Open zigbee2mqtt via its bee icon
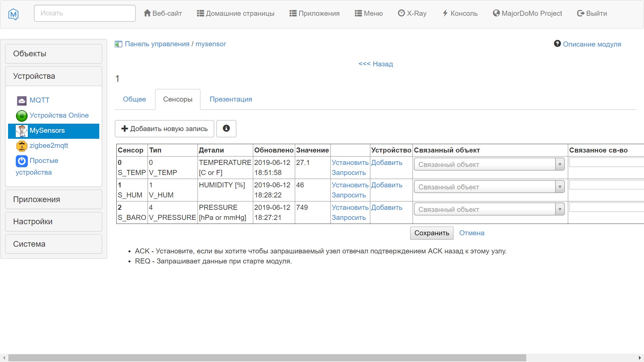This screenshot has height=362, width=644. pos(22,146)
